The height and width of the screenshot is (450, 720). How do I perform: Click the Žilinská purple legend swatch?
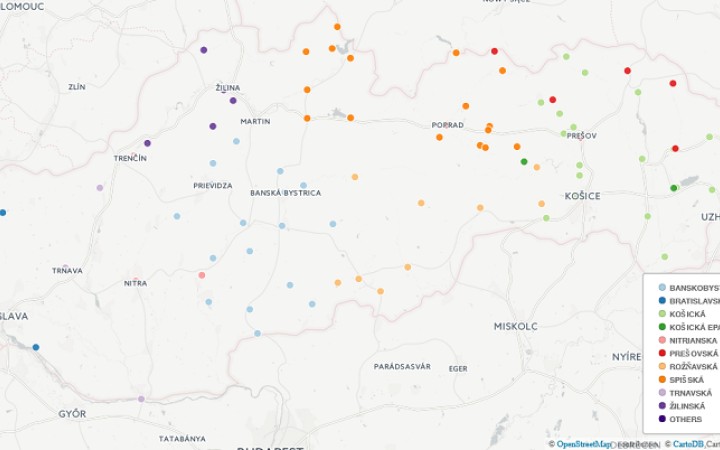(x=662, y=406)
